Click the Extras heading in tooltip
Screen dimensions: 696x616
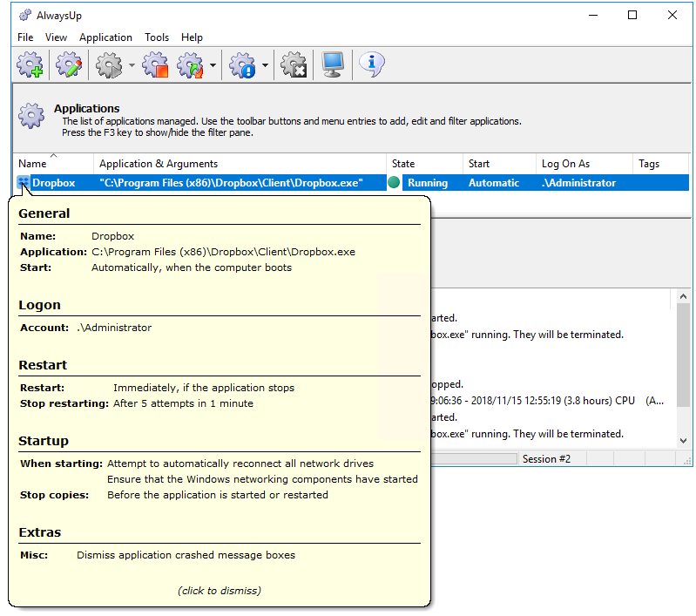(x=39, y=532)
